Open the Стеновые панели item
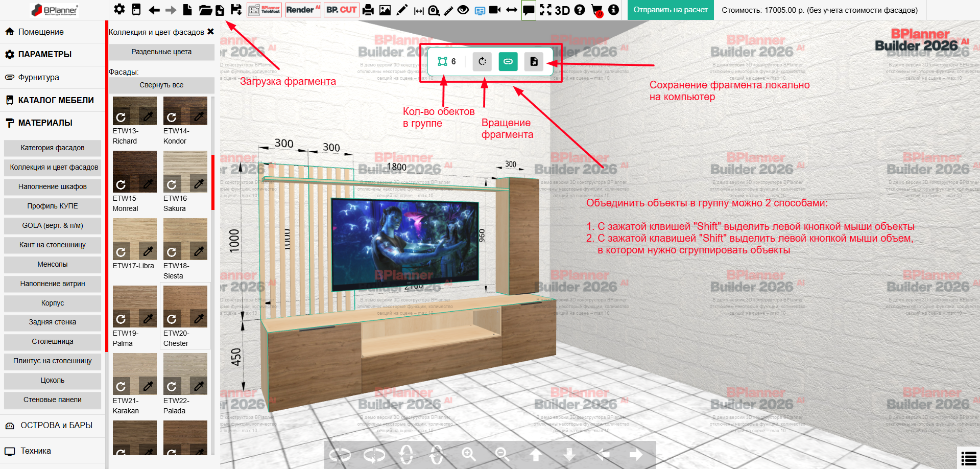980x469 pixels. [x=53, y=400]
